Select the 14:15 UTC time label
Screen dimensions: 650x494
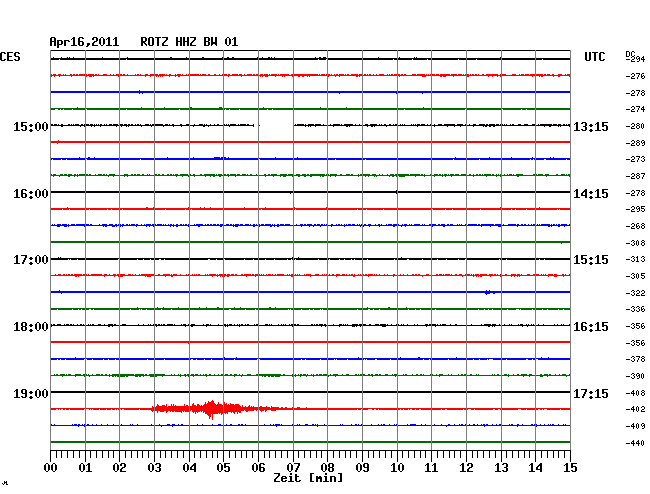pyautogui.click(x=591, y=194)
